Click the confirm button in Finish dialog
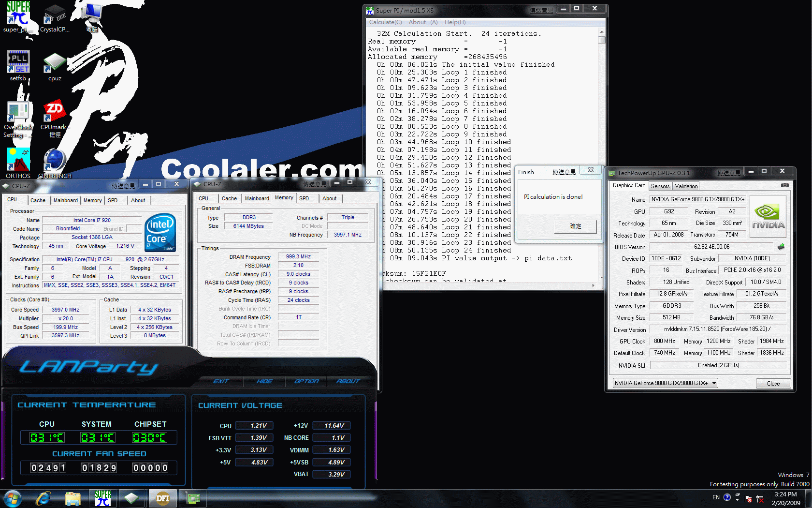812x508 pixels. pyautogui.click(x=576, y=226)
